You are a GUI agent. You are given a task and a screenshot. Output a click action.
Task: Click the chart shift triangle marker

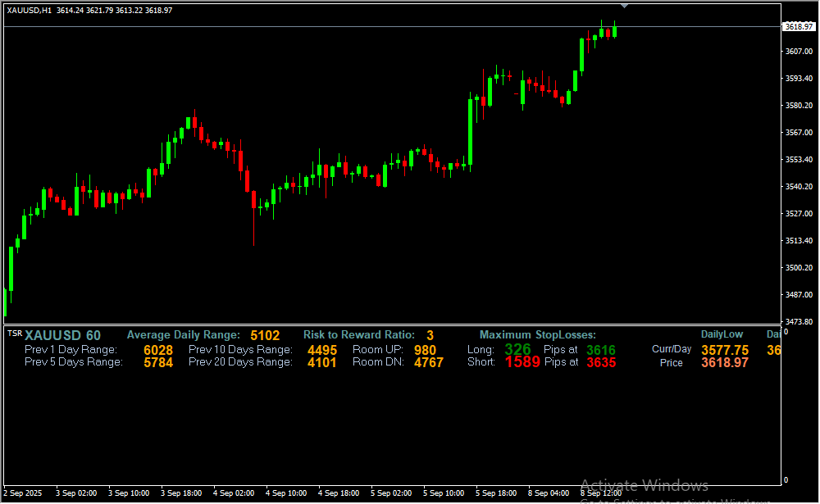[625, 6]
